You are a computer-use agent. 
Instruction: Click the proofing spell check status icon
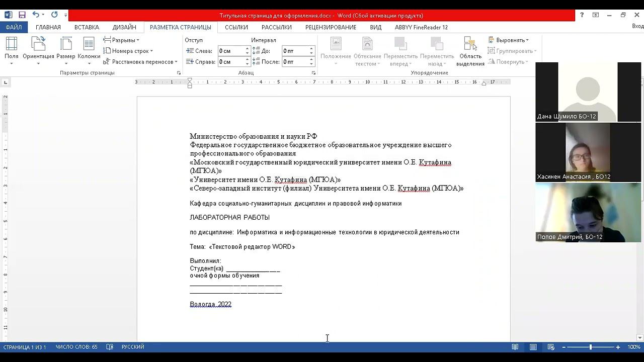(110, 347)
